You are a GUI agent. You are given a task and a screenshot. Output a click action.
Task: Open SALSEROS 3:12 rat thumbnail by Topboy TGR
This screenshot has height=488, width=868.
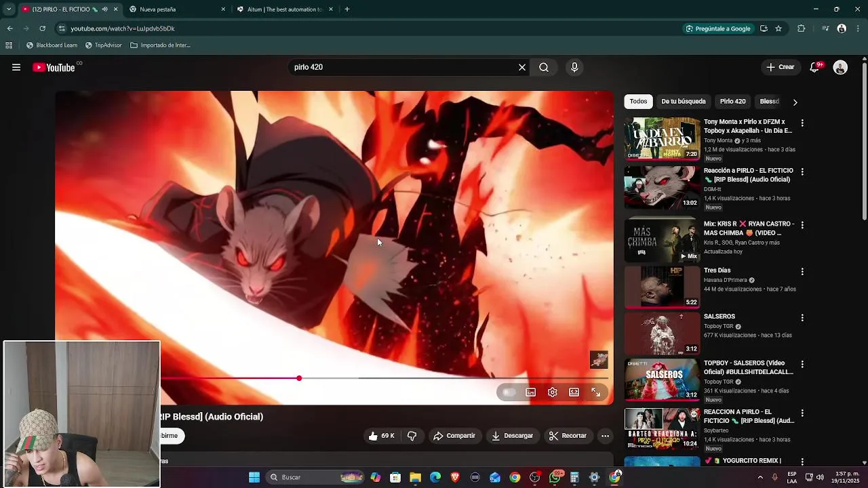[662, 333]
